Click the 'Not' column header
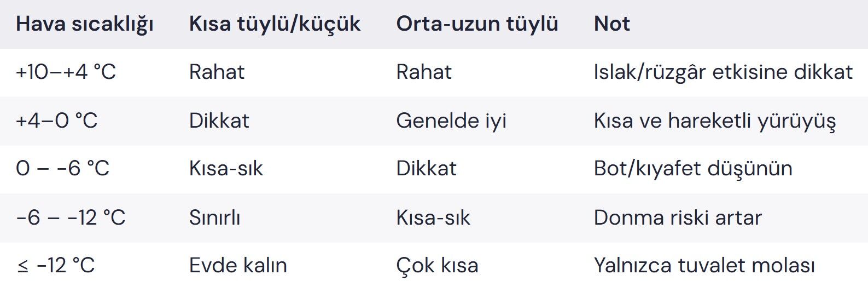The width and height of the screenshot is (868, 286). (x=611, y=24)
